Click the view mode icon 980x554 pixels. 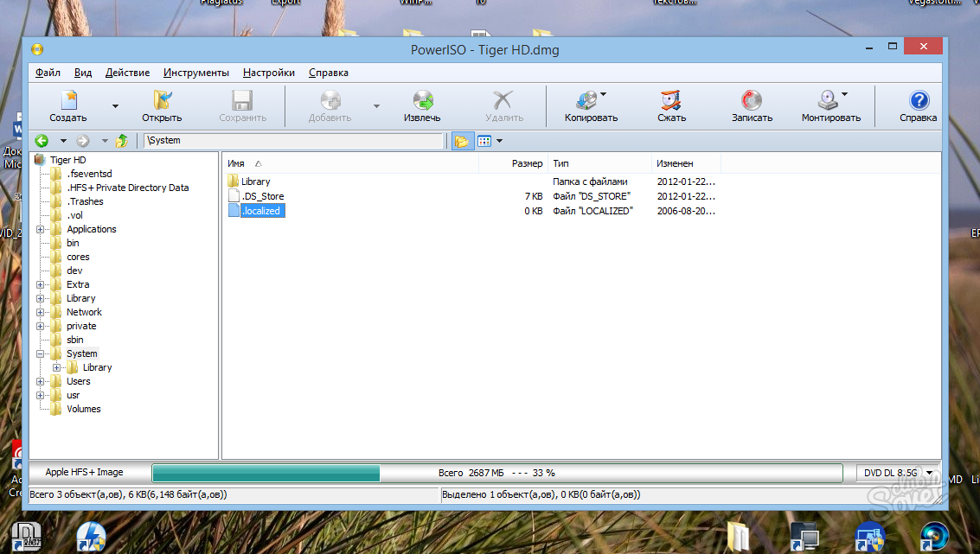click(484, 141)
